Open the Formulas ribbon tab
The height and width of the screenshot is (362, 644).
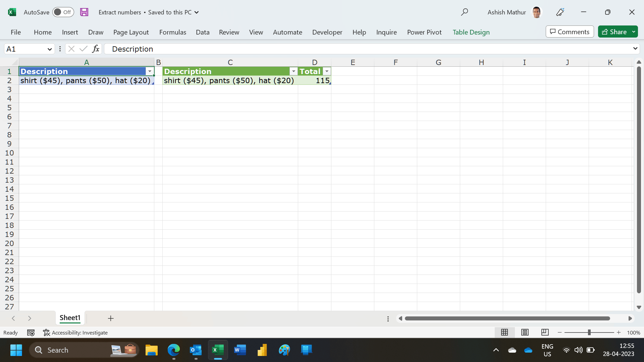[x=172, y=32]
